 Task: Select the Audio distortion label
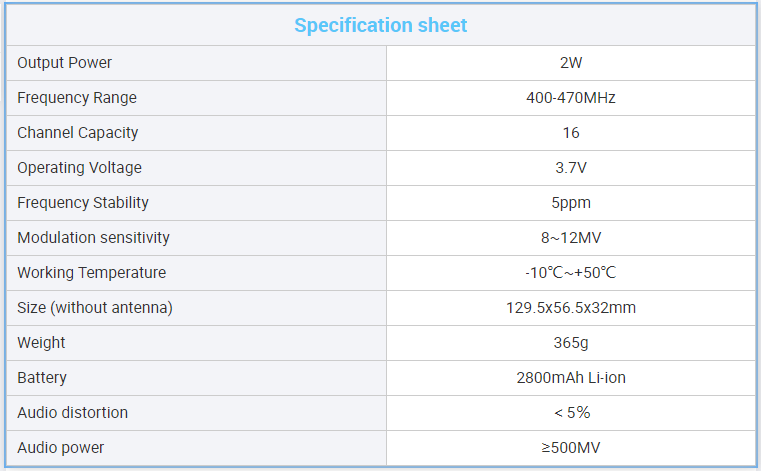click(x=73, y=413)
